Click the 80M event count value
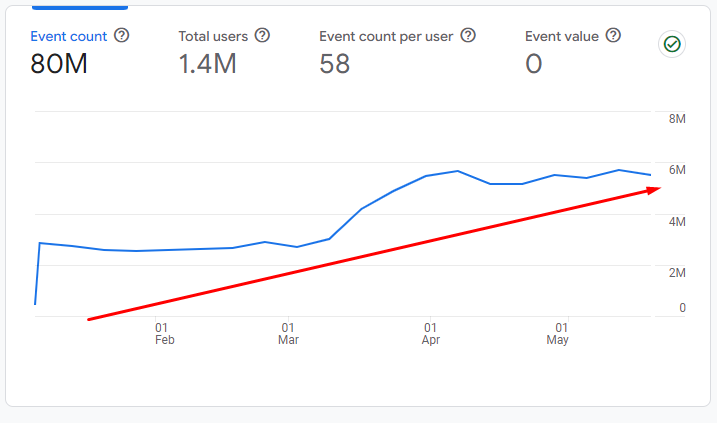Screen dimensions: 717x423 (60, 65)
